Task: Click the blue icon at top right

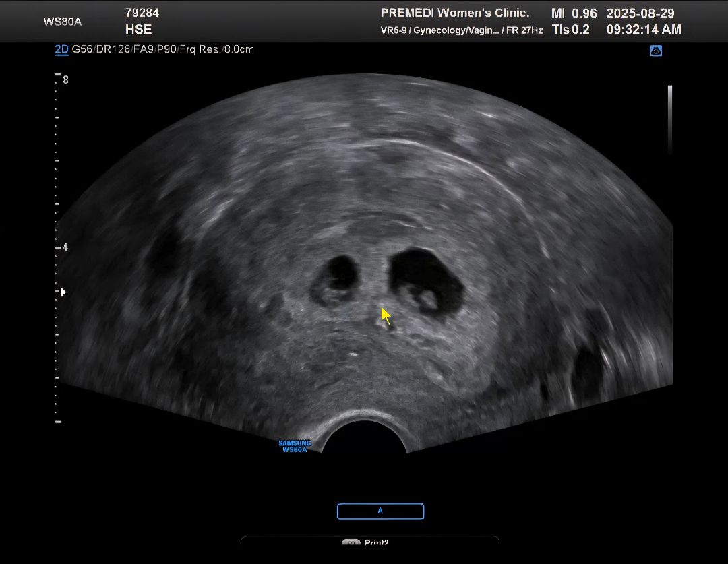Action: pos(655,51)
